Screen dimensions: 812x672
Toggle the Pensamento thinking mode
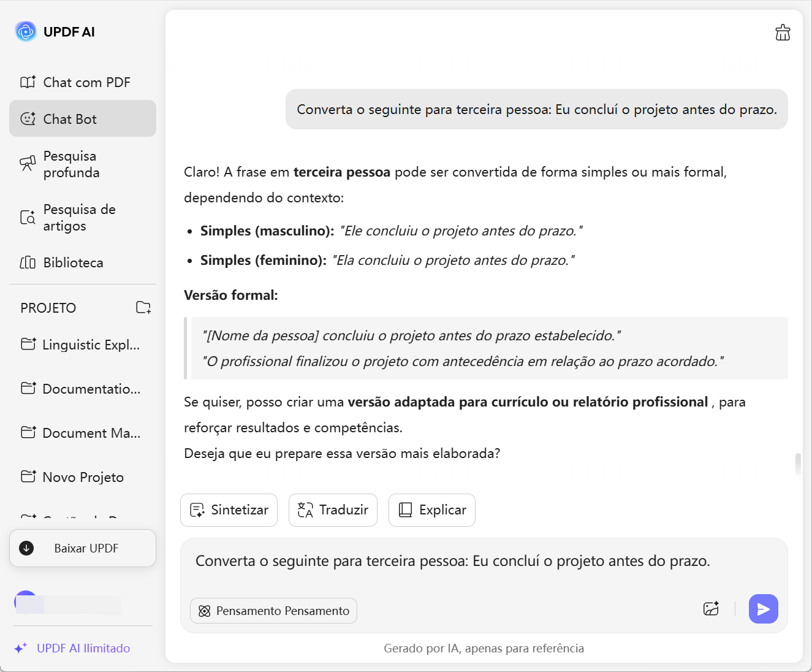273,611
